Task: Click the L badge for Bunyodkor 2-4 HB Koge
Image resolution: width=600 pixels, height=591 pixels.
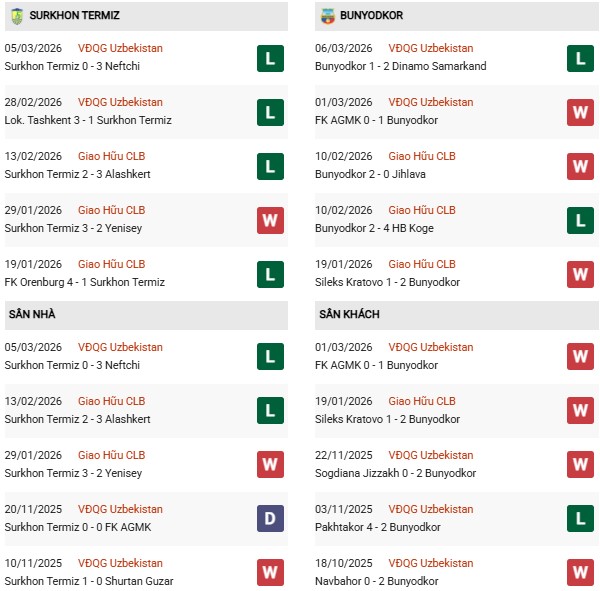Action: [x=580, y=220]
